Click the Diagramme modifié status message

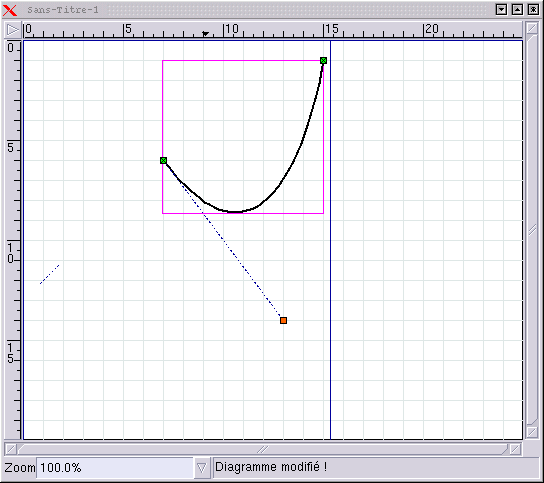coord(271,467)
